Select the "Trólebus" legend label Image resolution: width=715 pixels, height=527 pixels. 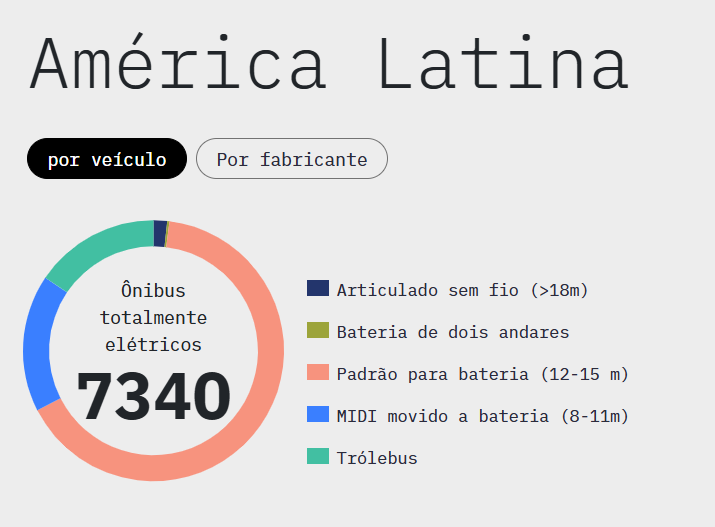(x=377, y=458)
